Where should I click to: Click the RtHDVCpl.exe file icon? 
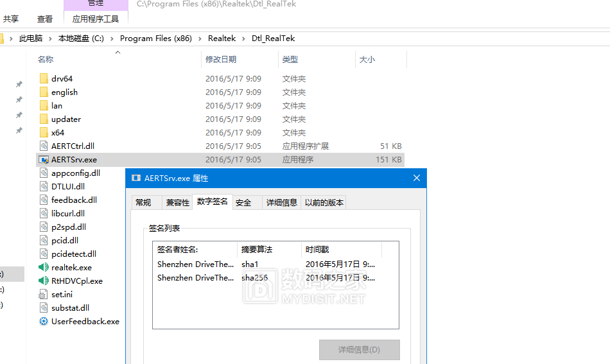44,281
